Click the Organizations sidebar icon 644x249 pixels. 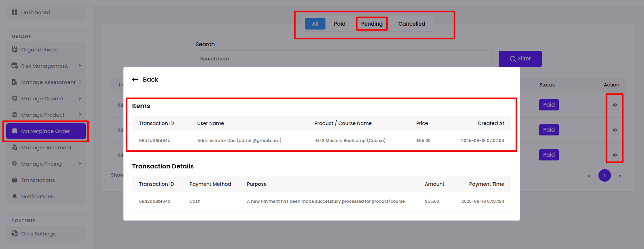15,50
